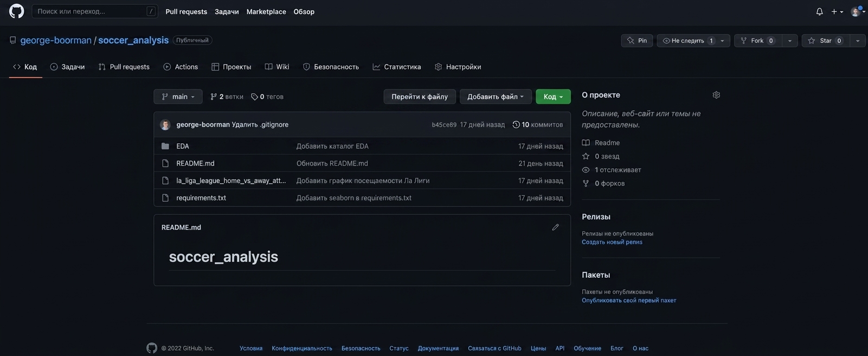This screenshot has width=868, height=356.
Task: Open the Добавить файл dropdown
Action: click(x=496, y=97)
